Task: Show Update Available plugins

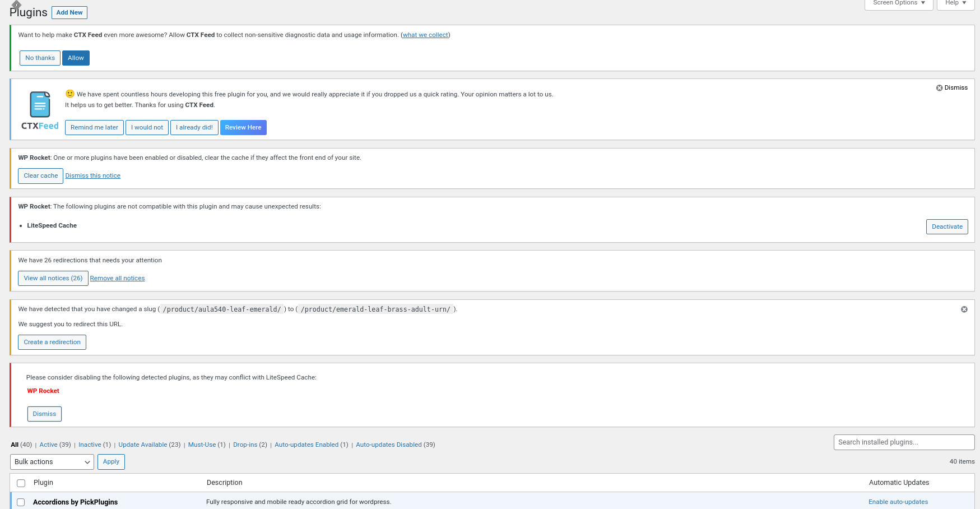Action: [142, 445]
